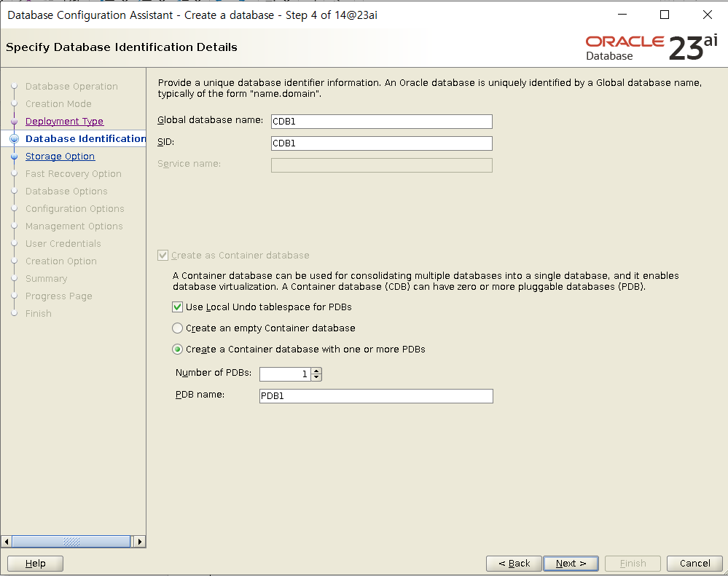Viewport: 728px width, 576px height.
Task: Proceed with the Next button
Action: 571,564
